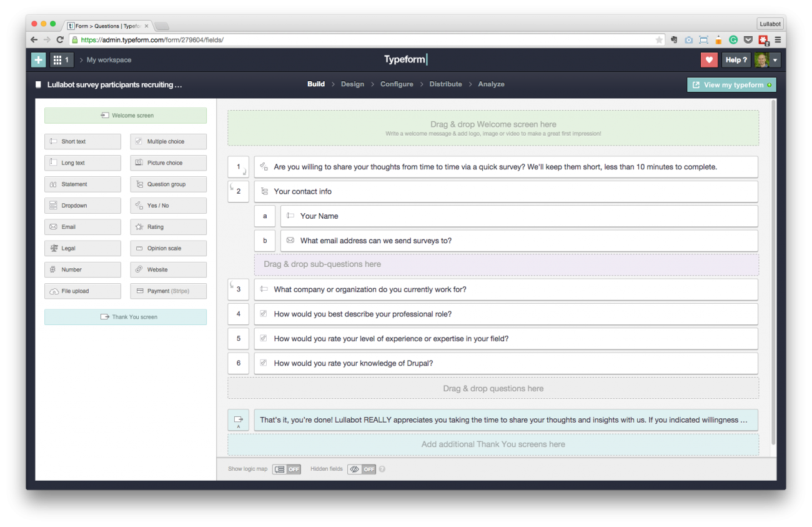Select the Thank You screen block
The image size is (812, 527).
(x=126, y=317)
